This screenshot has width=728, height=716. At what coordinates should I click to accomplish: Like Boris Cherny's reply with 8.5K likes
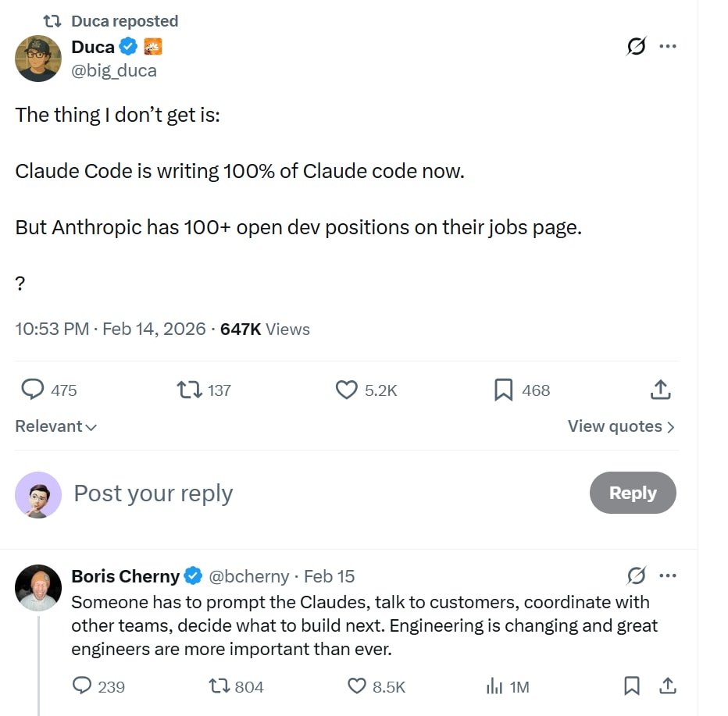coord(357,686)
